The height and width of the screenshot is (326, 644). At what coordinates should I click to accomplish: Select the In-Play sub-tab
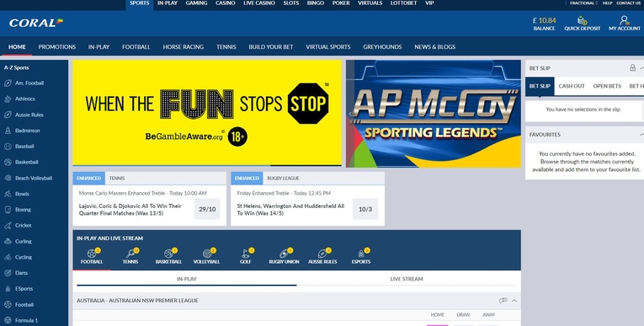(x=186, y=279)
